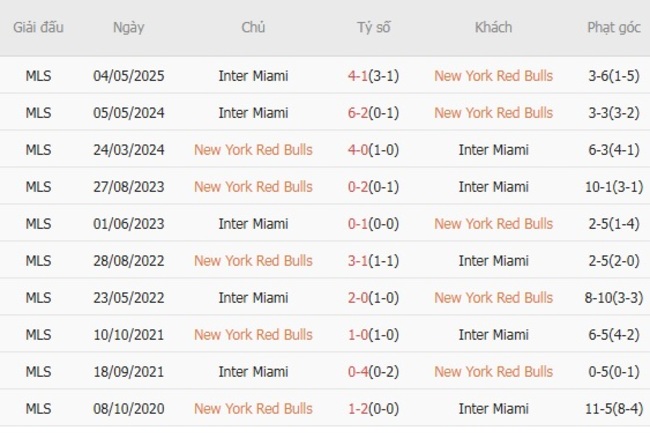Click the 10-1 corner stats on 27/08/2023
Image resolution: width=650 pixels, height=438 pixels.
click(x=614, y=187)
